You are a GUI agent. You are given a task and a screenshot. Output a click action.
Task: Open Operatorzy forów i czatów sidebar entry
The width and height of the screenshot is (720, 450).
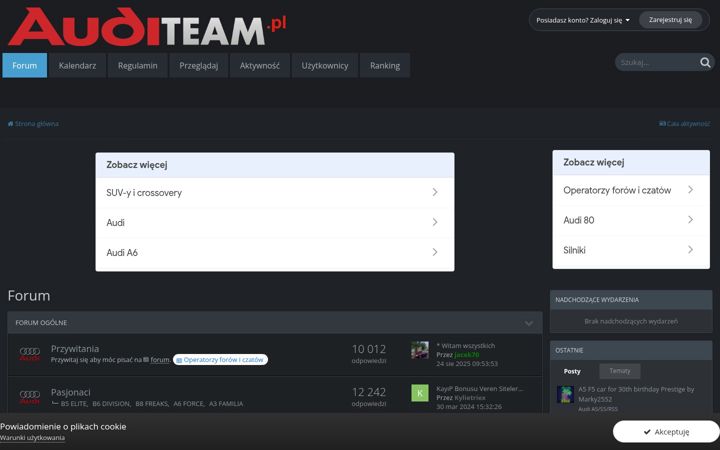click(631, 190)
